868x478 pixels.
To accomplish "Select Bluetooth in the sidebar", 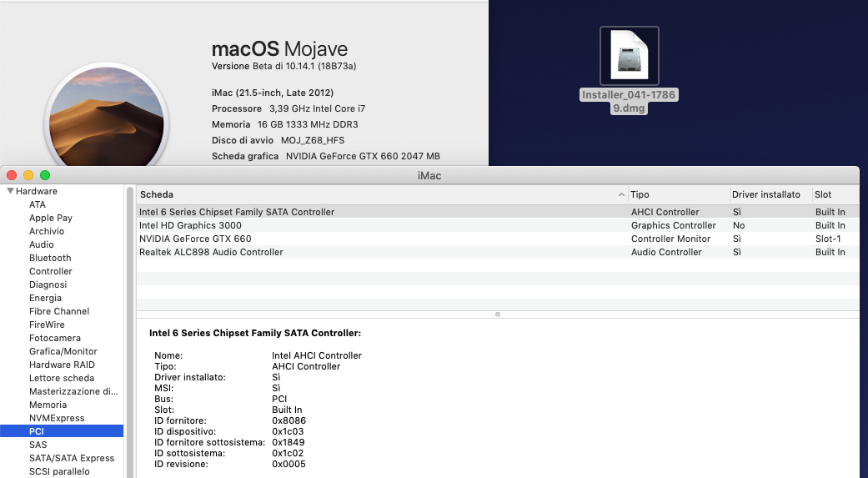I will (50, 258).
